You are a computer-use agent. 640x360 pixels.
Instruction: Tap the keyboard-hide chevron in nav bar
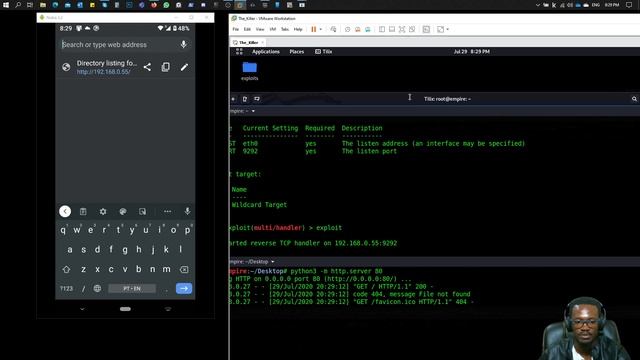(x=82, y=309)
